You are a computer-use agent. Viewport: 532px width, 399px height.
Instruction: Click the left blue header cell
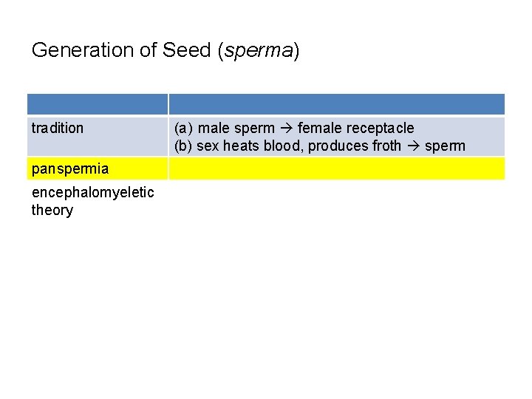tap(98, 103)
